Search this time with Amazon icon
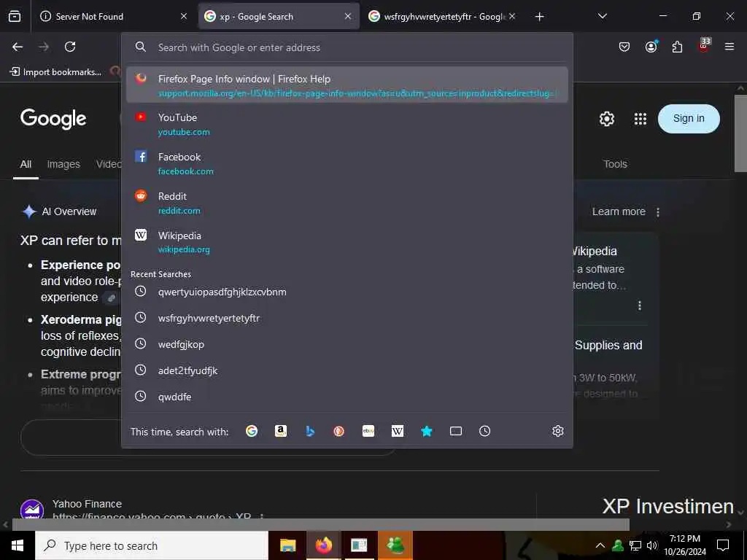The width and height of the screenshot is (747, 560). [x=281, y=431]
